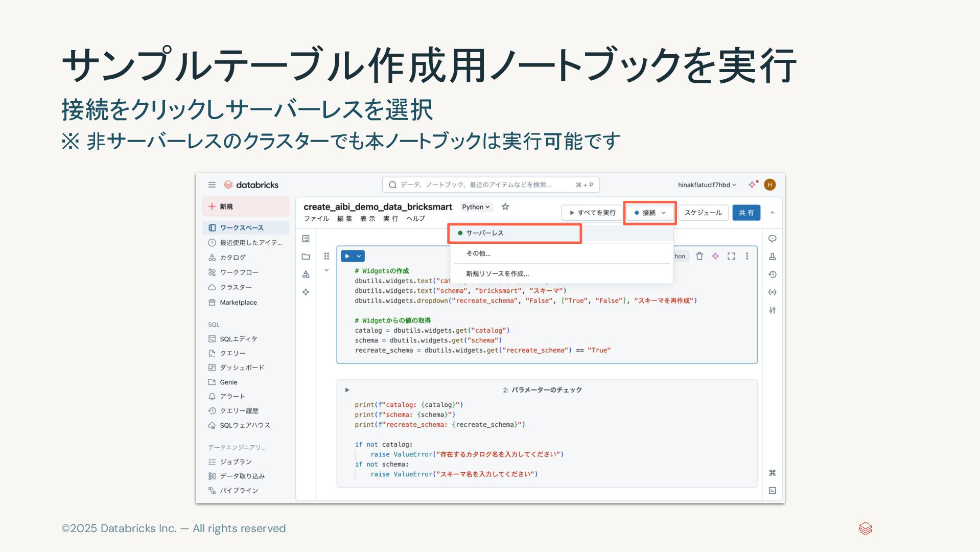Open the hamburger navigation menu
This screenshot has width=980, height=552.
[212, 185]
